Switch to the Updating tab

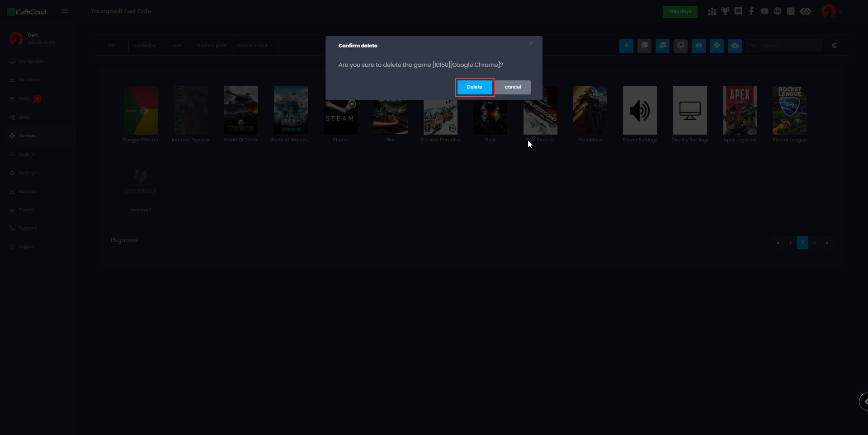pos(145,46)
